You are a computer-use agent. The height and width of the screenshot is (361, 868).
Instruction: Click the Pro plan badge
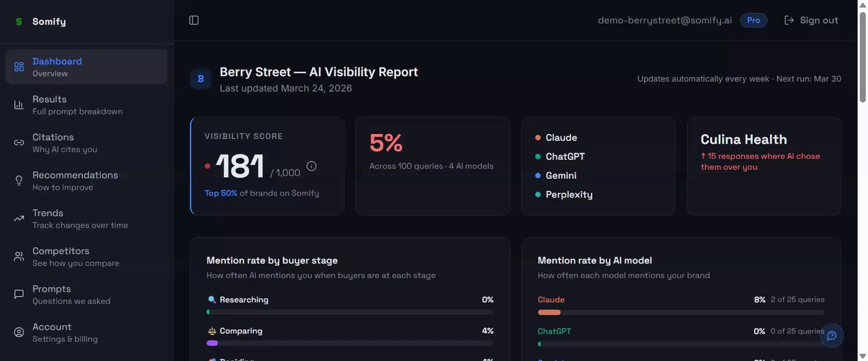point(753,20)
